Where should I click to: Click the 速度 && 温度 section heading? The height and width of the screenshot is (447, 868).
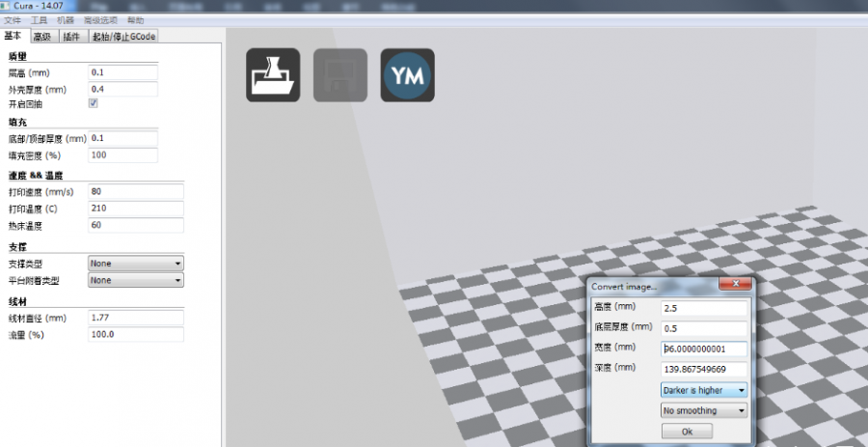(36, 176)
